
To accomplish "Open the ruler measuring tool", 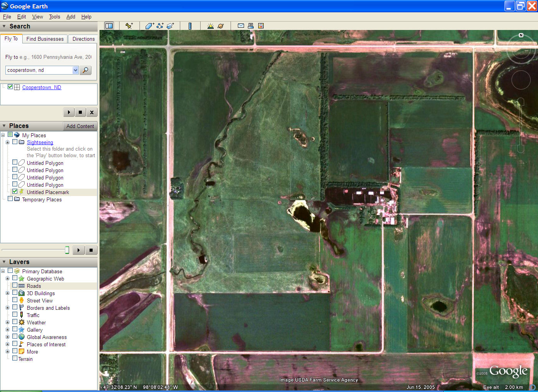I will coord(190,26).
